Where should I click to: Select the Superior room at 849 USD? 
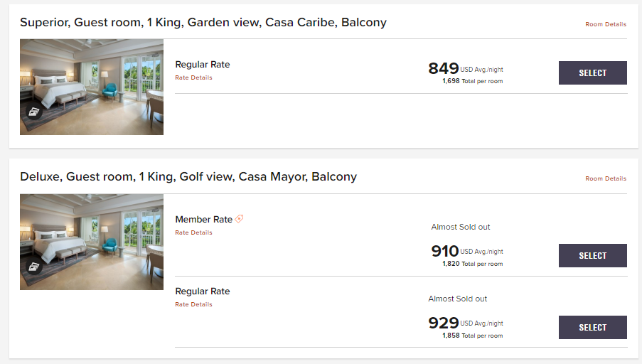(592, 73)
